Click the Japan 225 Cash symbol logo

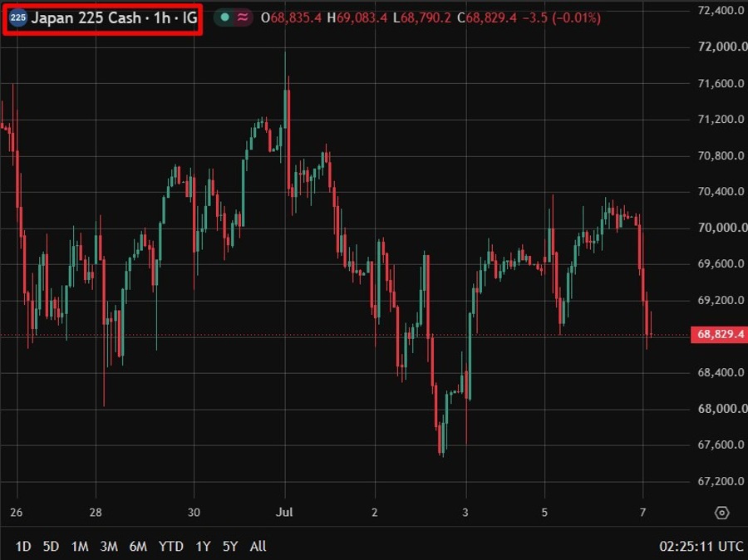(18, 18)
